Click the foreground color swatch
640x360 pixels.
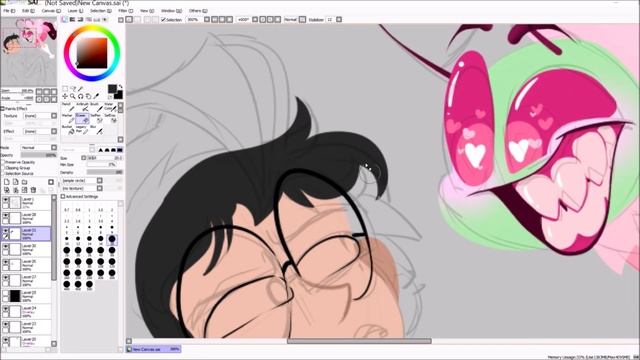(x=112, y=89)
